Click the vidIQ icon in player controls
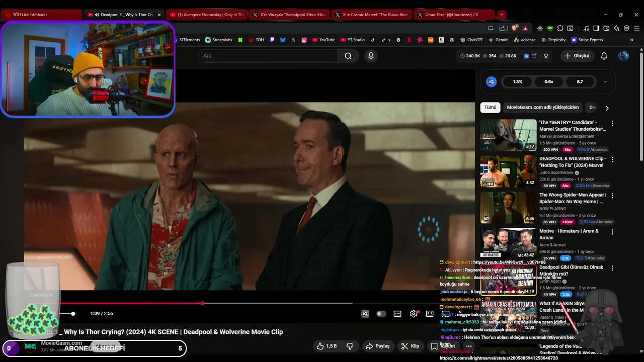The image size is (644, 362). 365,314
